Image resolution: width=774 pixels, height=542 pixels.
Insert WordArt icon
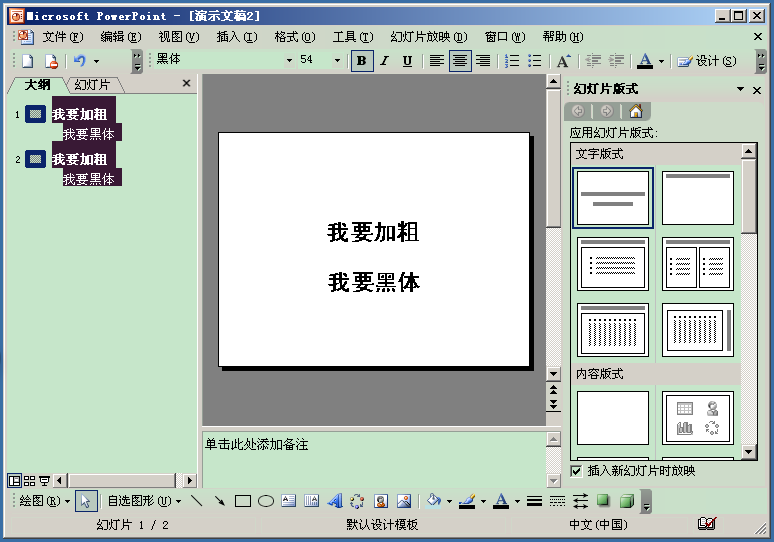(x=335, y=502)
